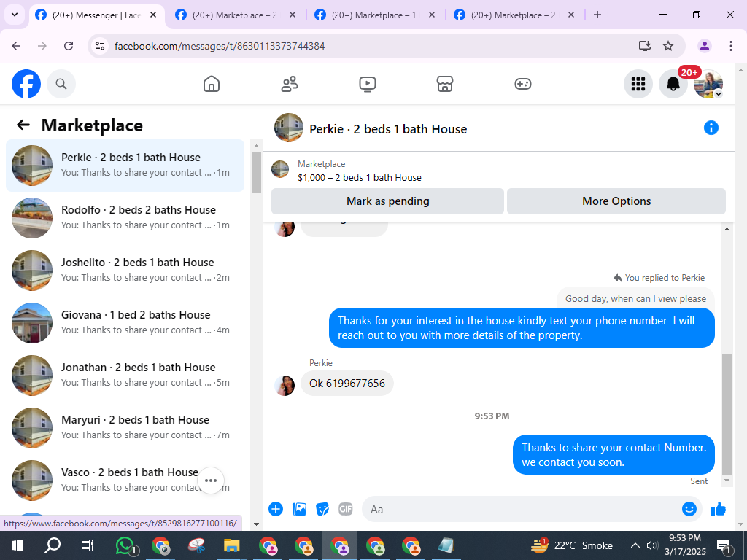Click the 'Good day, when can I view please' quote
The image size is (747, 560).
(x=635, y=298)
